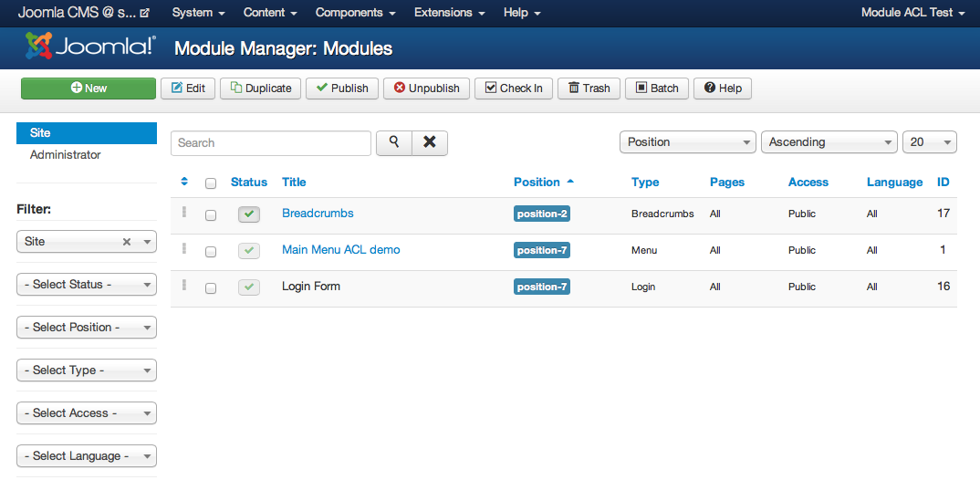The height and width of the screenshot is (480, 980).
Task: Open the Components menu
Action: click(355, 13)
